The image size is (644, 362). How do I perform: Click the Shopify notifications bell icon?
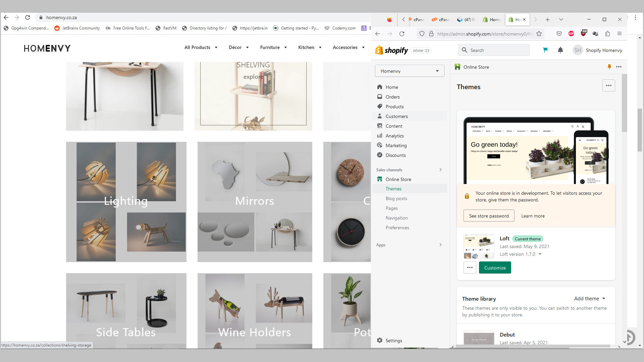pyautogui.click(x=560, y=50)
